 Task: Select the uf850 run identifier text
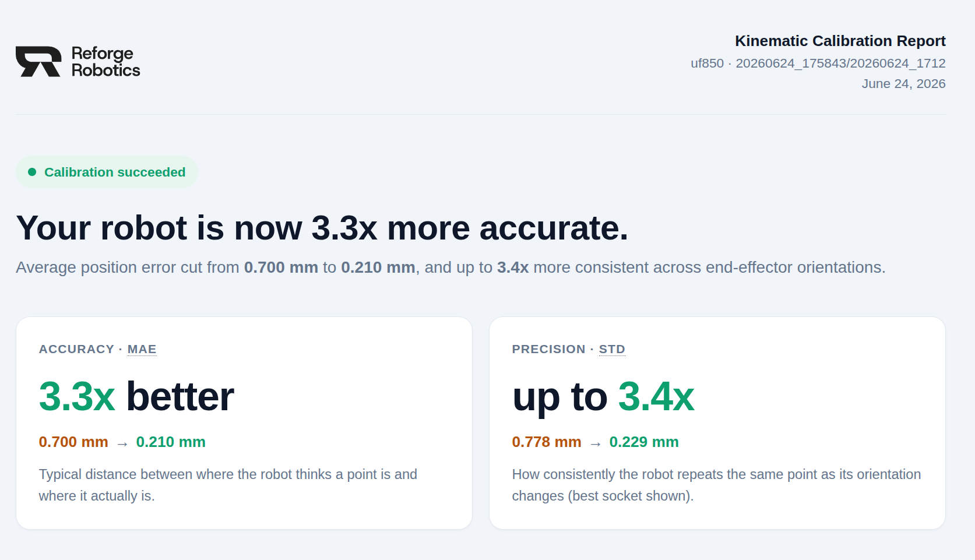point(818,63)
